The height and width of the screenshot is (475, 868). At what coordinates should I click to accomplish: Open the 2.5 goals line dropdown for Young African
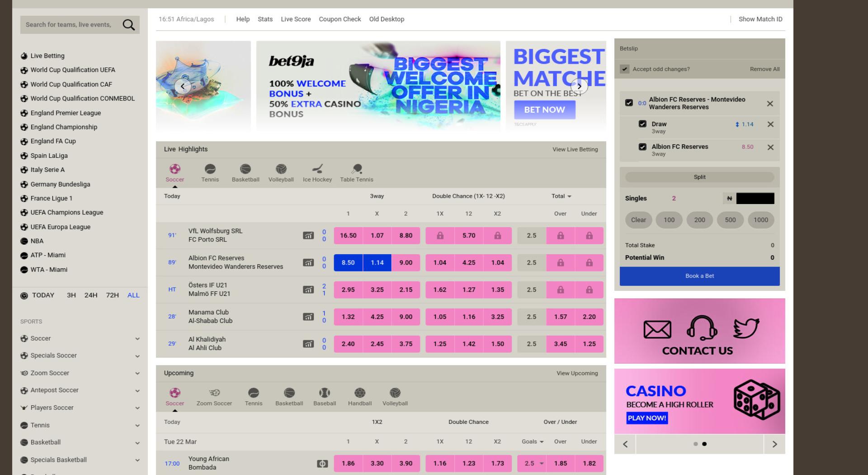[x=532, y=463]
